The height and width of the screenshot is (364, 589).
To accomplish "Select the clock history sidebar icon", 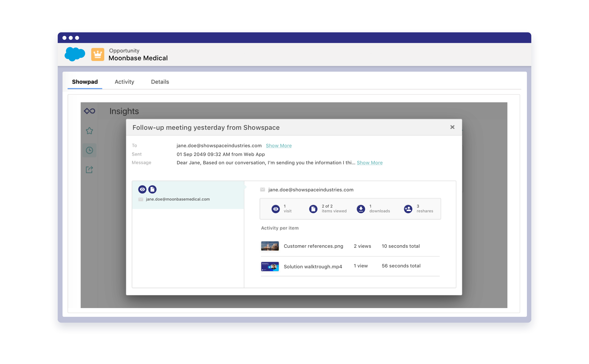I will [x=89, y=151].
